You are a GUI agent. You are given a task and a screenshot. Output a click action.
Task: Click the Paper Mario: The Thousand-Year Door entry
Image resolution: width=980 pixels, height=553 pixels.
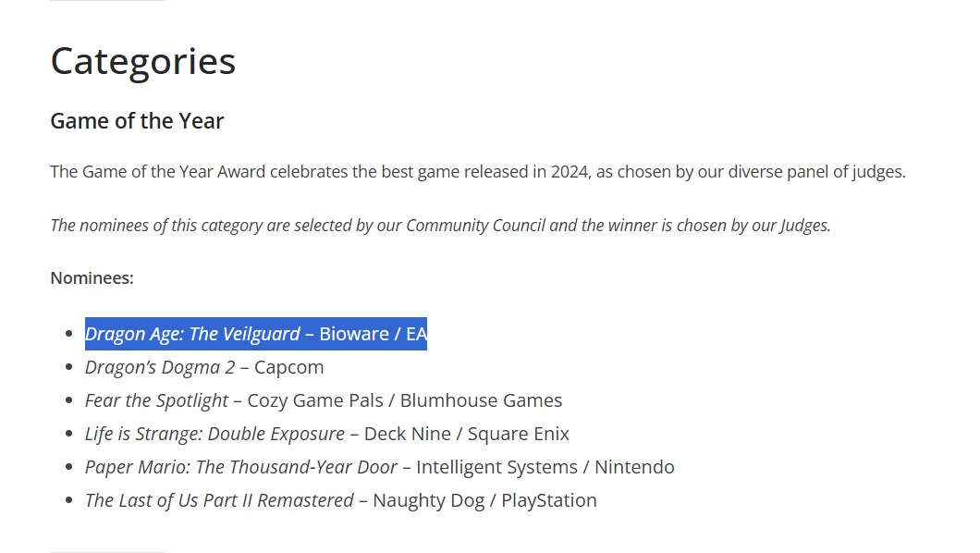[379, 467]
